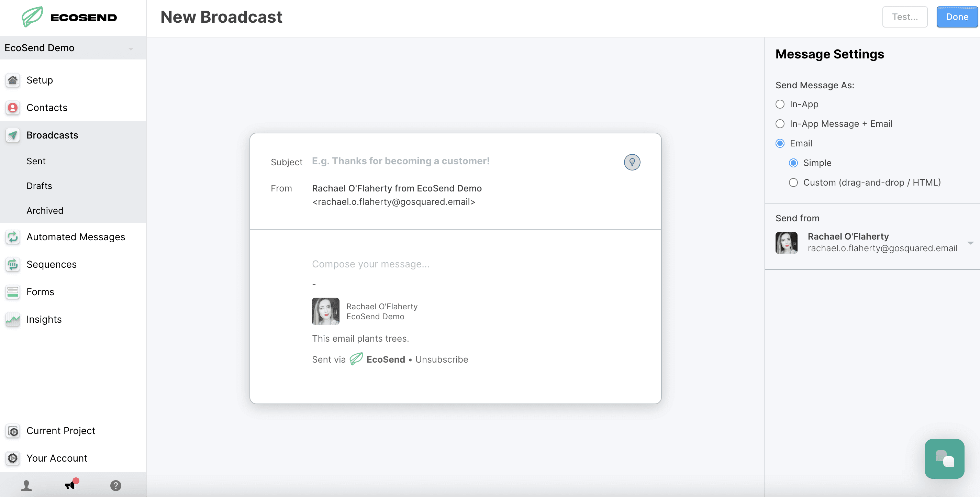Click the lightbulb icon beside the subject field
The height and width of the screenshot is (497, 980).
point(632,162)
